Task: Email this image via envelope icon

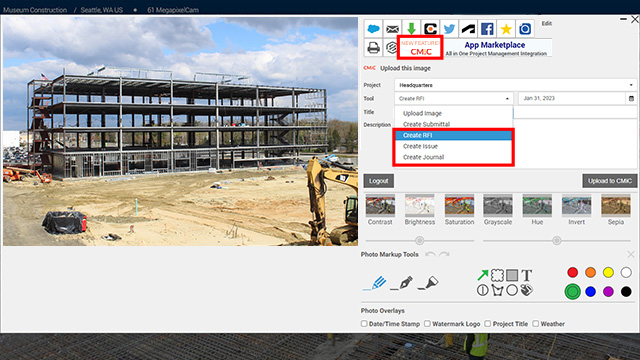Action: coord(392,29)
